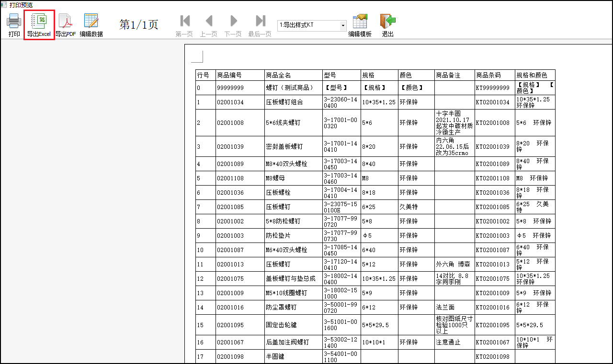Open the 编辑模板 template editor

360,22
